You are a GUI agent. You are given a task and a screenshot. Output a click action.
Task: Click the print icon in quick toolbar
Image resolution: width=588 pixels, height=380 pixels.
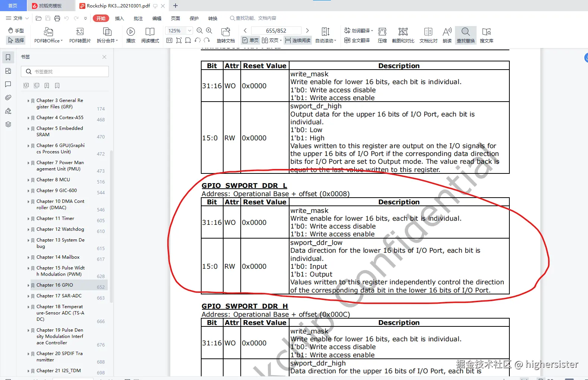tap(57, 18)
